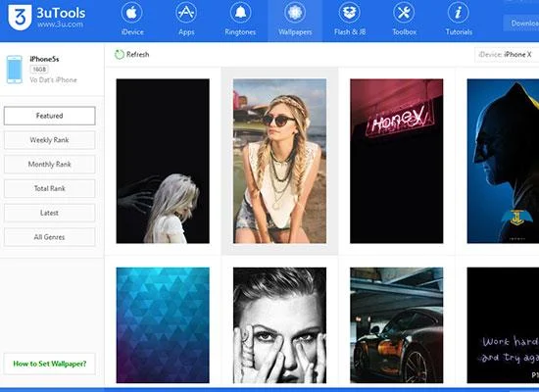Click the green Refresh icon
The height and width of the screenshot is (392, 539).
point(120,54)
